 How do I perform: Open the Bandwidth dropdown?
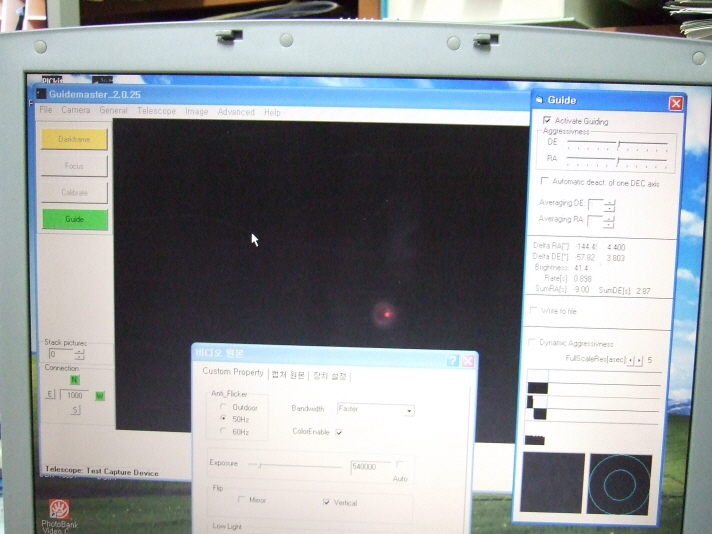[x=409, y=410]
